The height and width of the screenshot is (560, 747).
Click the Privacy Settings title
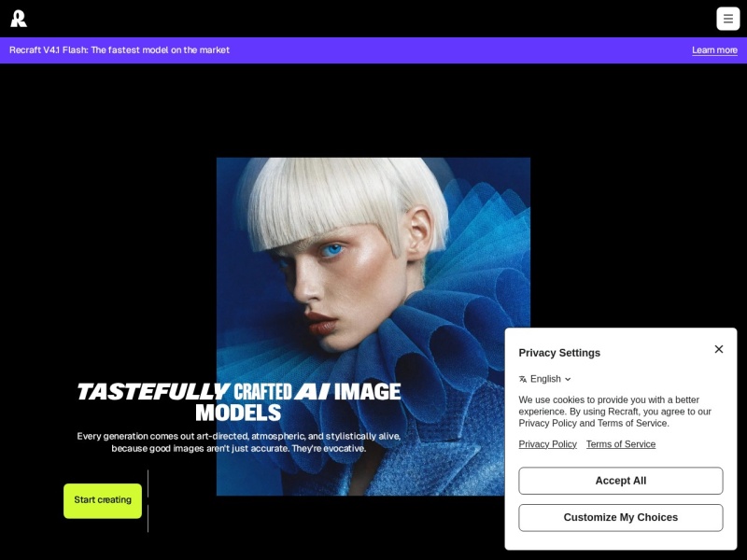(559, 353)
